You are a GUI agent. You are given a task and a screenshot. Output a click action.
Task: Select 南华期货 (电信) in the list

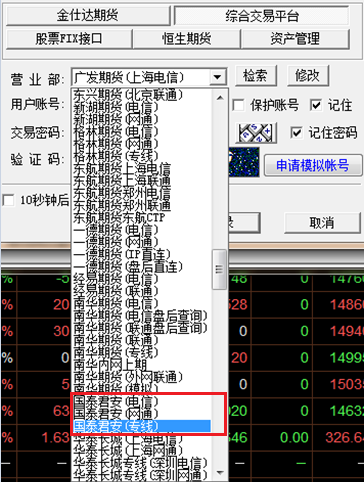(x=142, y=303)
